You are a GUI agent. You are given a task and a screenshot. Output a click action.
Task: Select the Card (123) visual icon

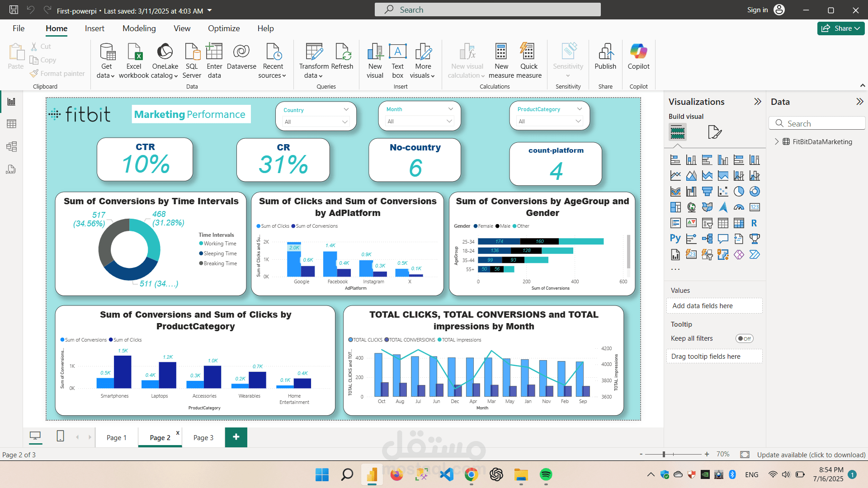click(x=755, y=207)
